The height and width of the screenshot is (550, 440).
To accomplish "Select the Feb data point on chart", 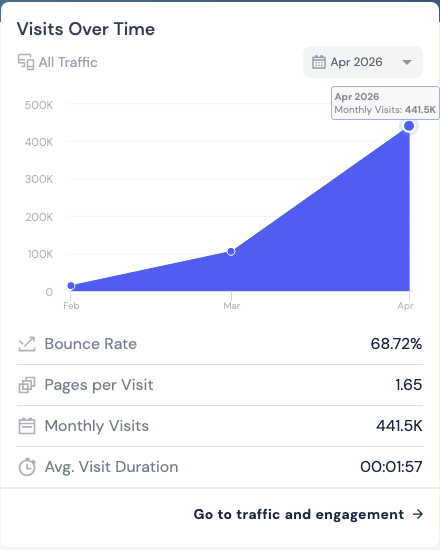I will pos(71,286).
